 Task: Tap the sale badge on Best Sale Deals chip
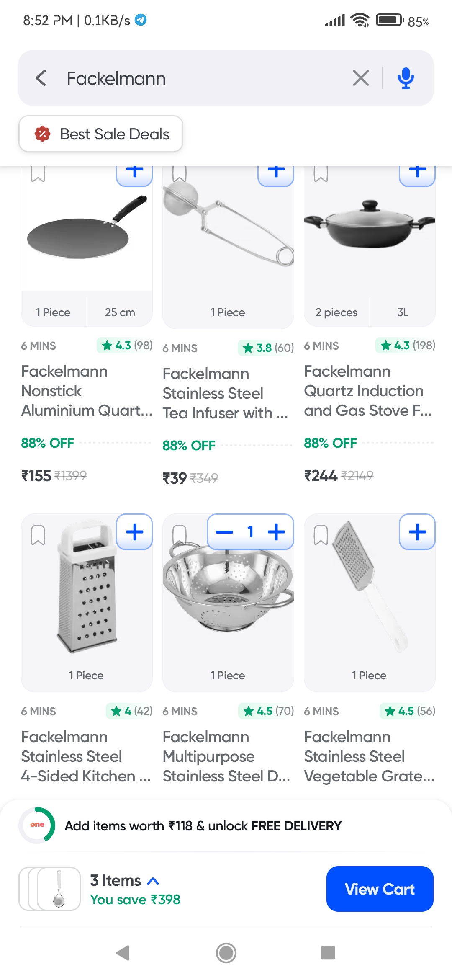coord(42,134)
